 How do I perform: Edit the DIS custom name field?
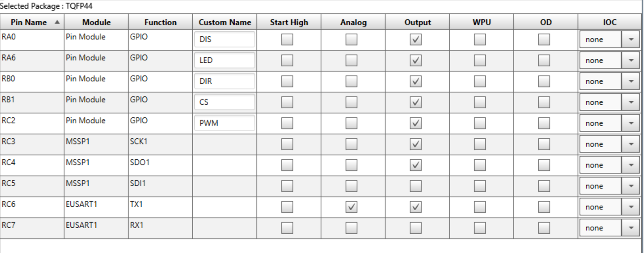[x=225, y=40]
